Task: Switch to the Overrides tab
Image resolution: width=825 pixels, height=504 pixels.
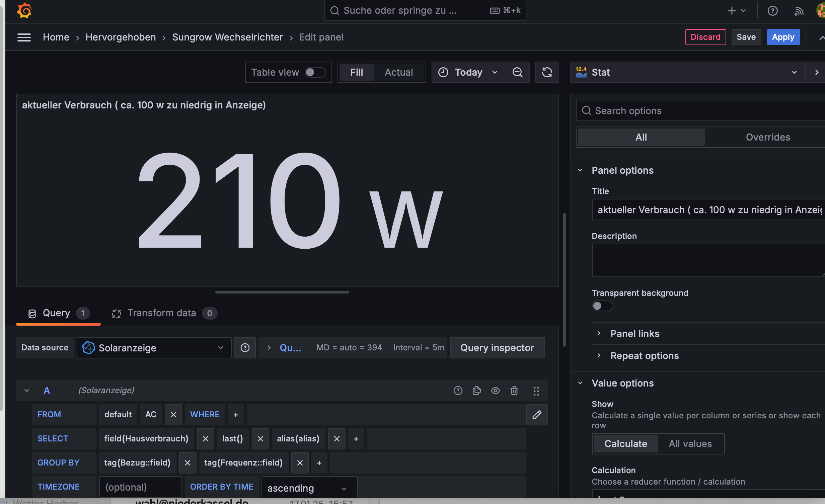Action: [x=767, y=137]
